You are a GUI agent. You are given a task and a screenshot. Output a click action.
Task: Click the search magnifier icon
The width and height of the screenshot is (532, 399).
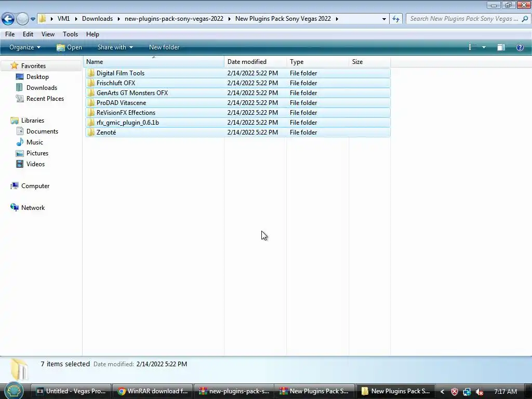click(525, 19)
